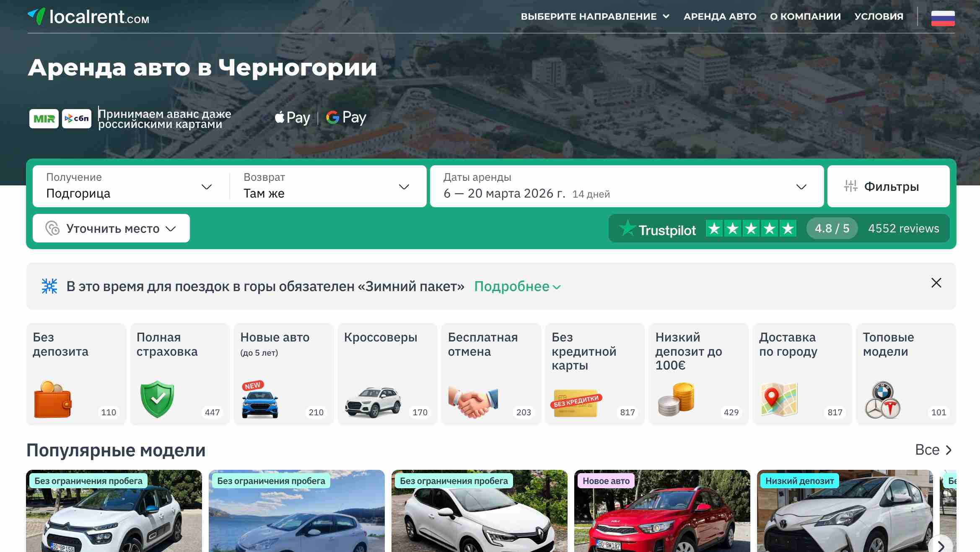980x552 pixels.
Task: Expand the Уточнить место dropdown
Action: [x=111, y=228]
